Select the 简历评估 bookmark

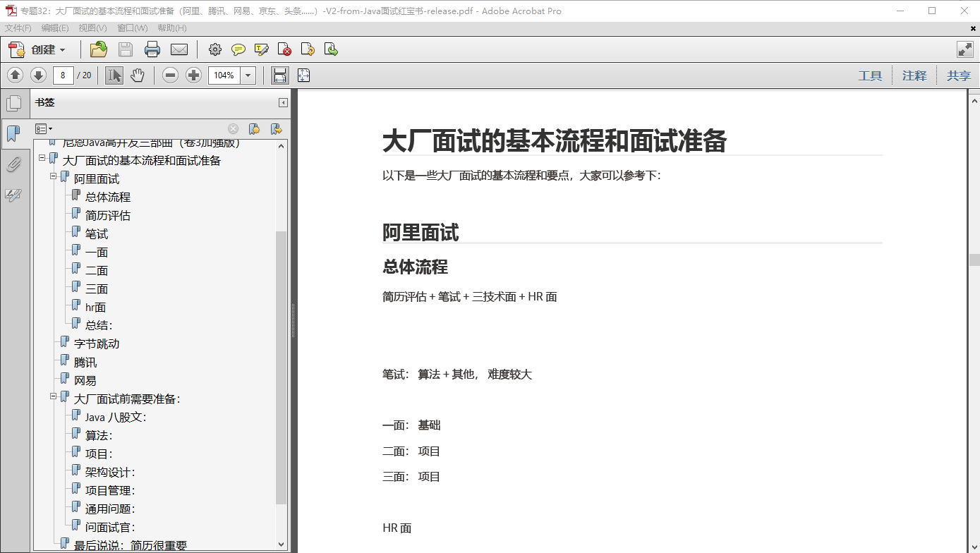108,216
